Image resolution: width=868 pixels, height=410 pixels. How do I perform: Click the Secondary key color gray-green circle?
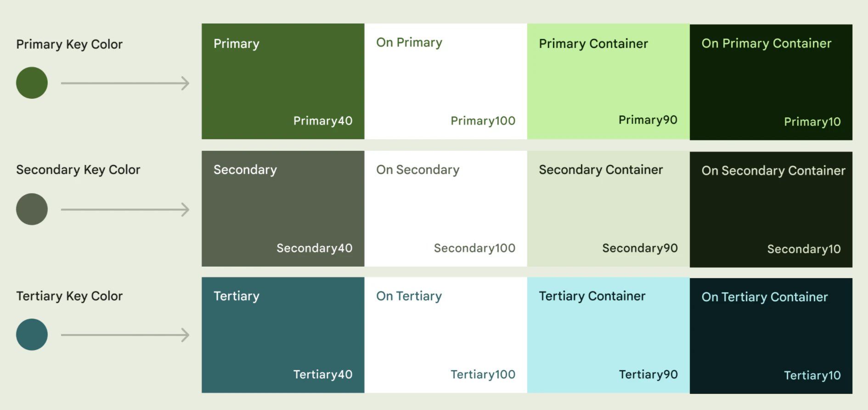(32, 209)
